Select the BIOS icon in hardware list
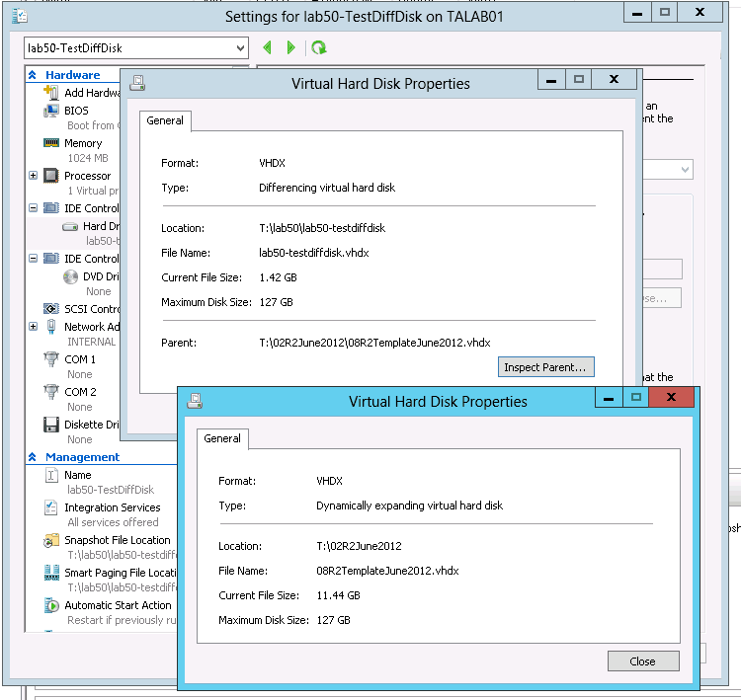The width and height of the screenshot is (741, 700). tap(51, 111)
